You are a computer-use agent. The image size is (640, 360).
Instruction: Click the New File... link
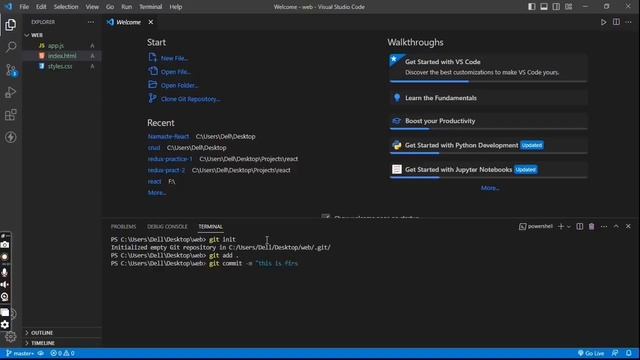coord(174,58)
